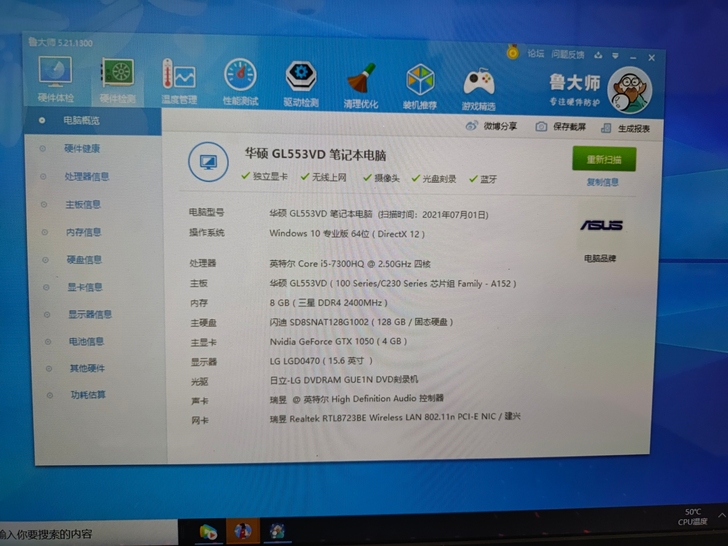Open the 鲁大师 taskbar icon

click(x=278, y=531)
